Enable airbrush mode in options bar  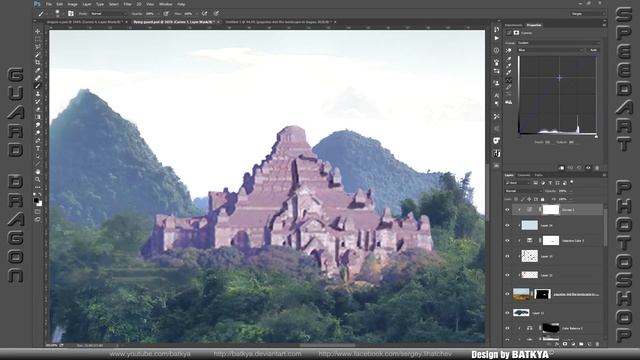click(x=204, y=13)
